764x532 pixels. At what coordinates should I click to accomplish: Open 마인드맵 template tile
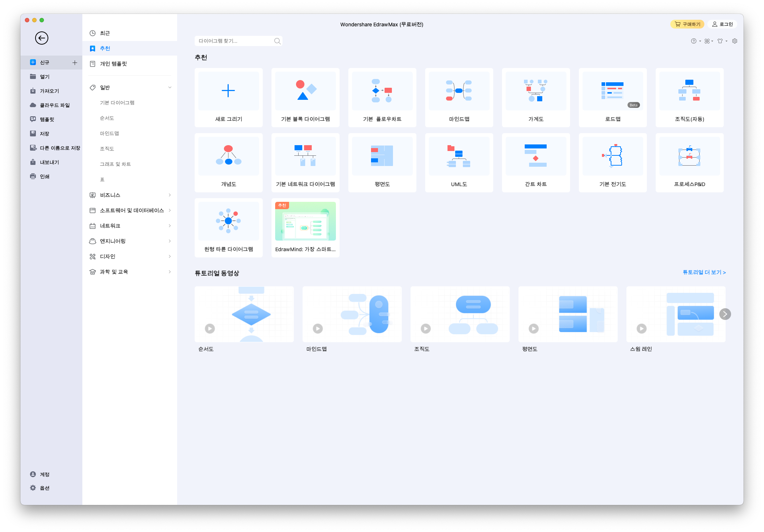click(x=459, y=98)
